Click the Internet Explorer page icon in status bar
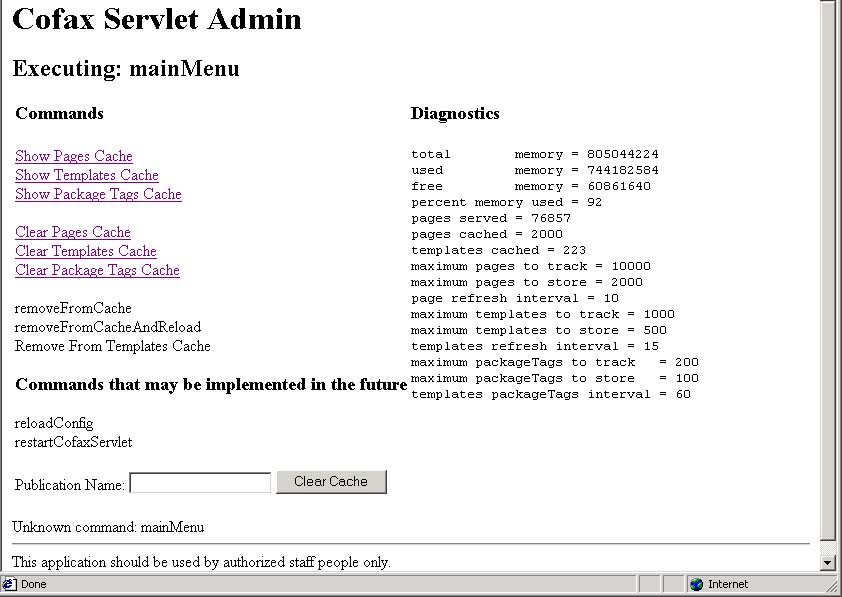Image resolution: width=842 pixels, height=597 pixels. coord(9,584)
